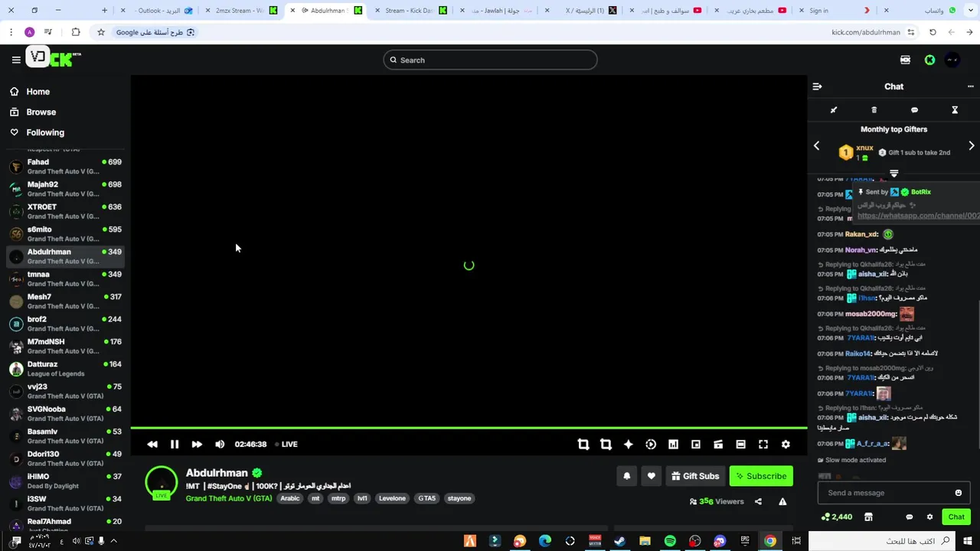Open chat settings gear icon

tap(929, 517)
